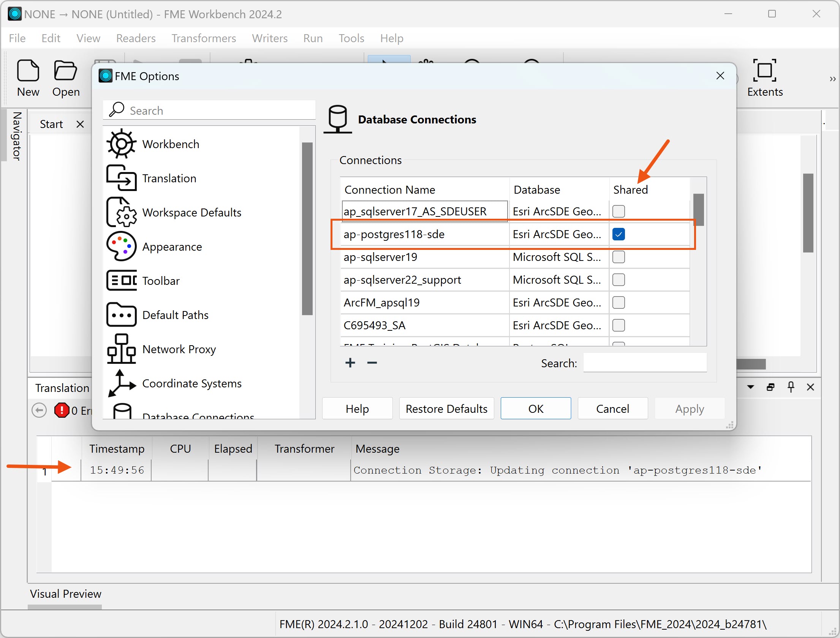840x638 pixels.
Task: Open the Run menu
Action: point(313,38)
